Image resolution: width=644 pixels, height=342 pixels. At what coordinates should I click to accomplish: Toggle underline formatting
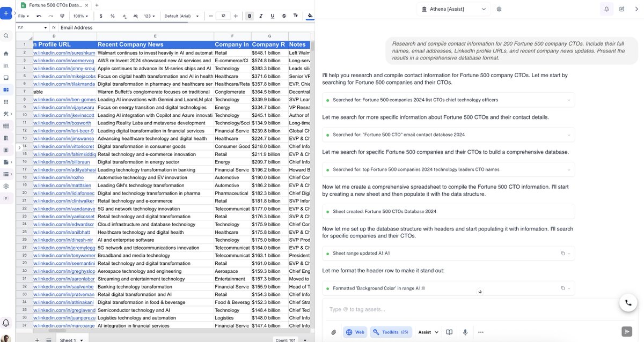(273, 16)
